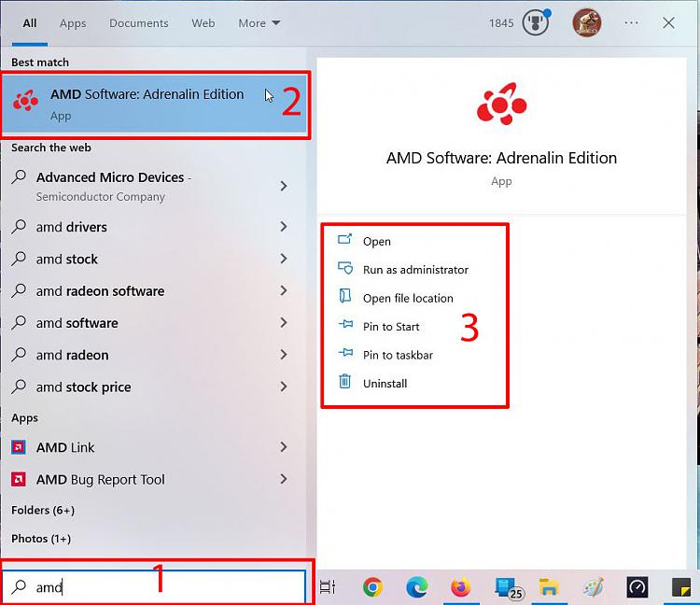The image size is (700, 605).
Task: Switch to the All tab
Action: (30, 23)
